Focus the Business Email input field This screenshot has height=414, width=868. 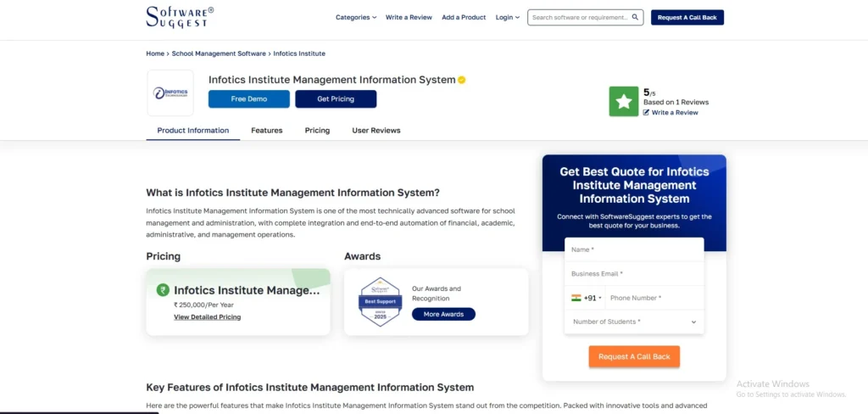pyautogui.click(x=634, y=274)
